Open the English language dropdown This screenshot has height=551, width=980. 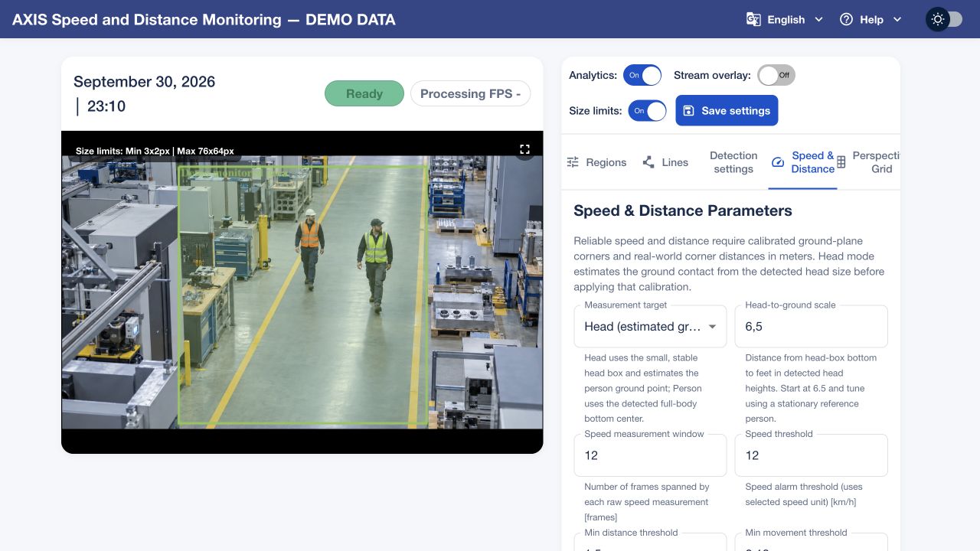(785, 19)
